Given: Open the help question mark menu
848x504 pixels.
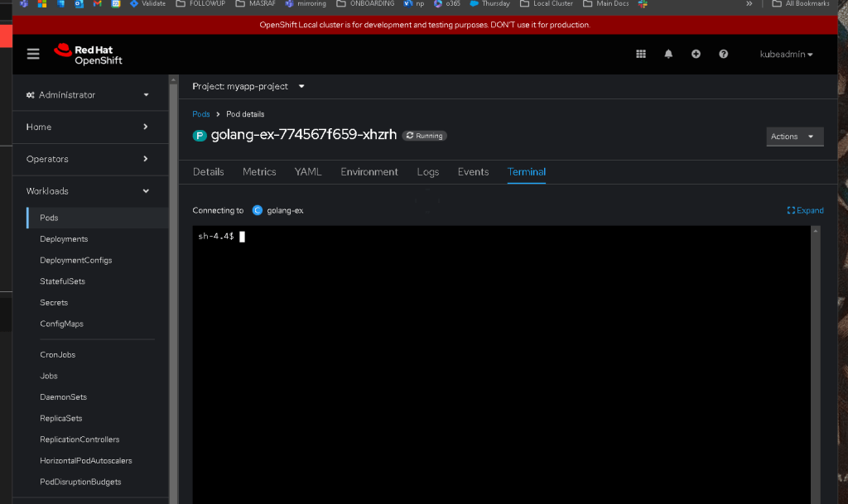Looking at the screenshot, I should (723, 54).
